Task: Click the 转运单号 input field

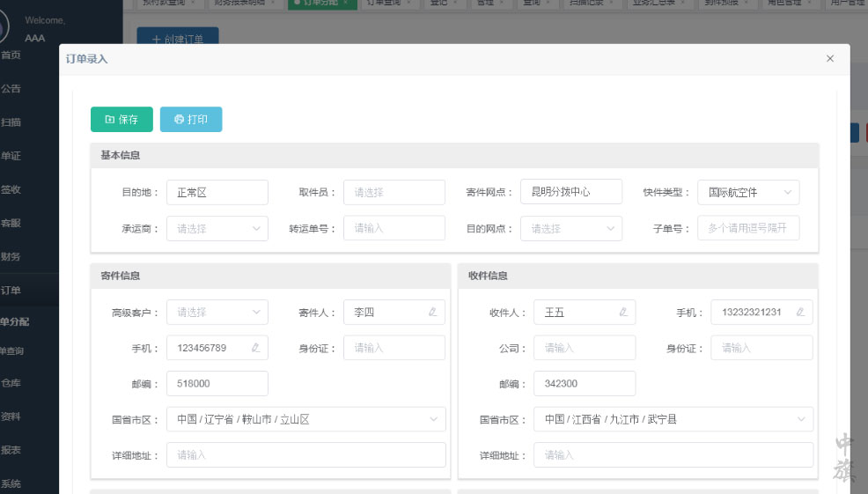Action: tap(394, 228)
